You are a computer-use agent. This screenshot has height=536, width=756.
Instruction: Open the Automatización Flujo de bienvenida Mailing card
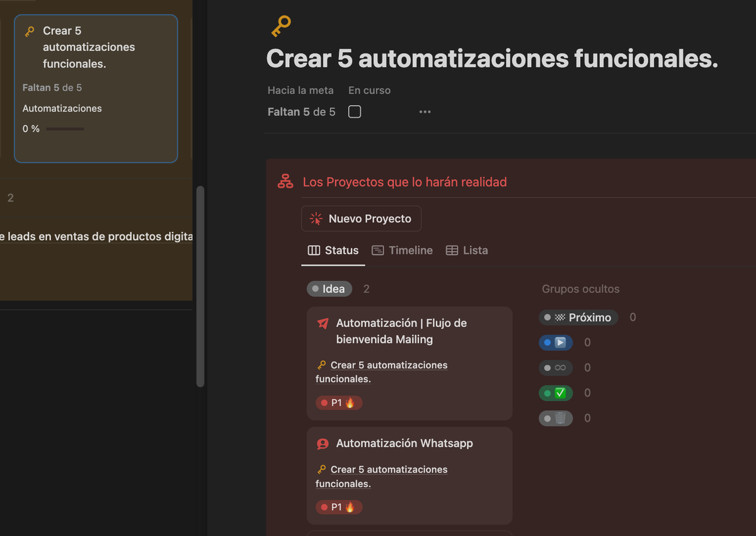pos(409,363)
